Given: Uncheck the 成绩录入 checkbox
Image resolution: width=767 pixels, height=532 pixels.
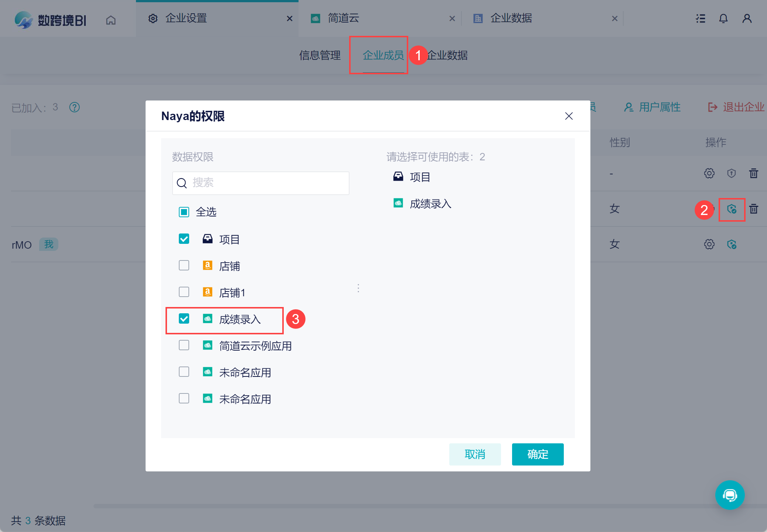Looking at the screenshot, I should (x=184, y=319).
